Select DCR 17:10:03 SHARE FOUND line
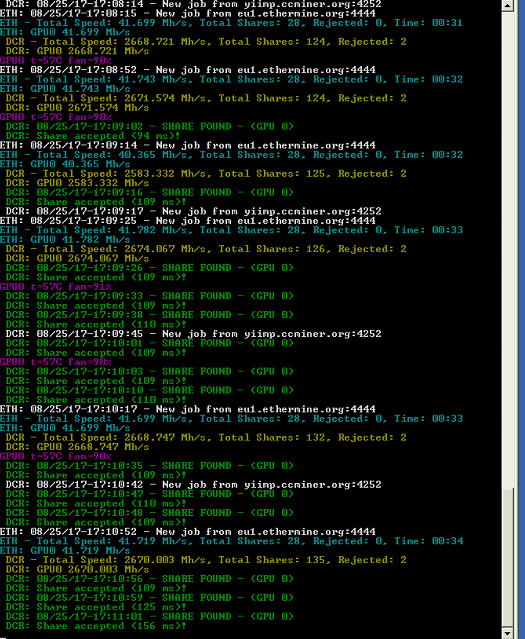The image size is (525, 639). coord(150,371)
